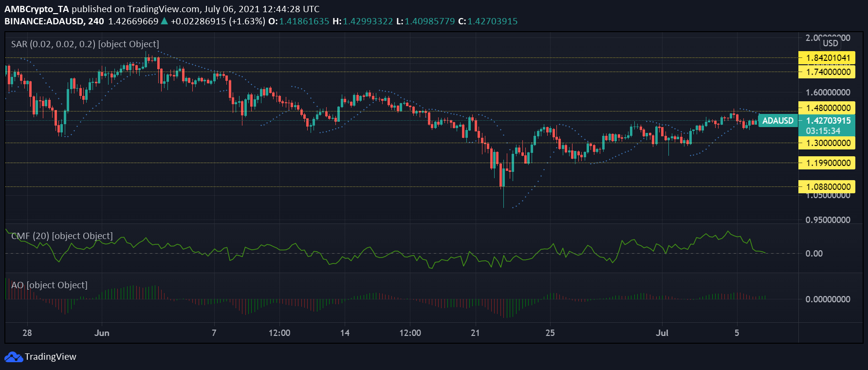Click the low price value 1.40985779

pyautogui.click(x=430, y=21)
